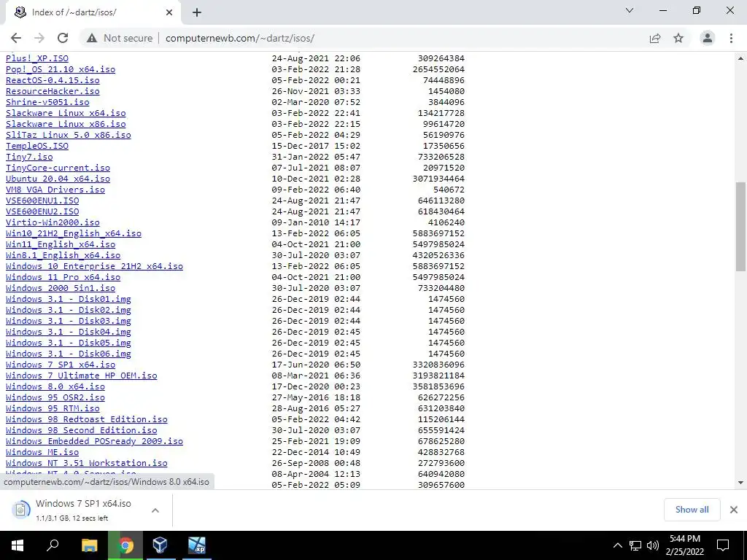747x560 pixels.
Task: Download Plus!_XP.ISO link
Action: click(x=37, y=58)
